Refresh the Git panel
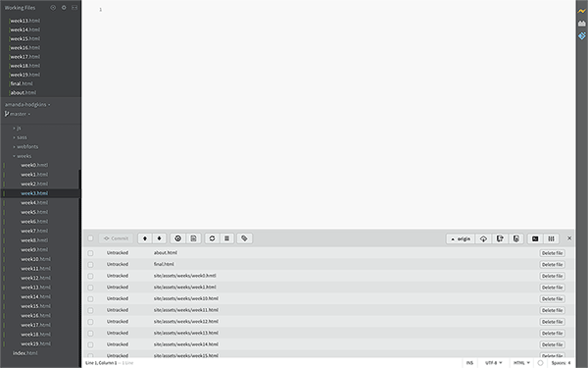Screen dimensions: 588x368 [x=212, y=238]
